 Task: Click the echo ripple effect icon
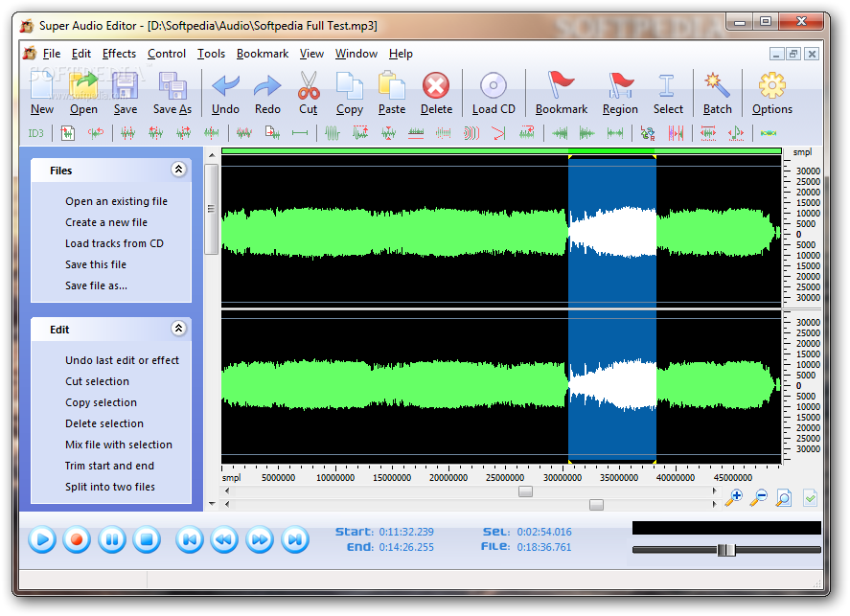[471, 133]
